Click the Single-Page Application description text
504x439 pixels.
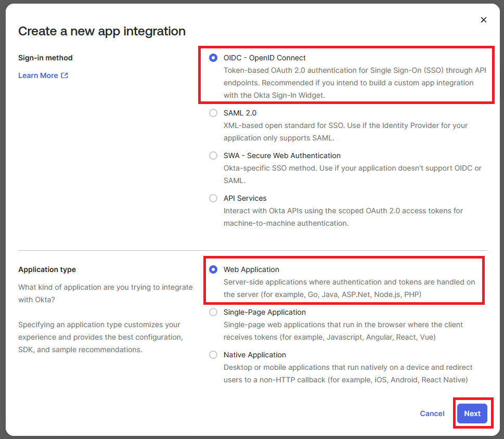[x=343, y=331]
